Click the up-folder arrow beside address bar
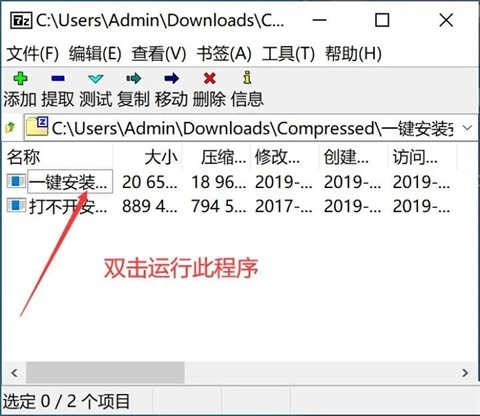Viewport: 480px width, 416px height. pos(11,128)
